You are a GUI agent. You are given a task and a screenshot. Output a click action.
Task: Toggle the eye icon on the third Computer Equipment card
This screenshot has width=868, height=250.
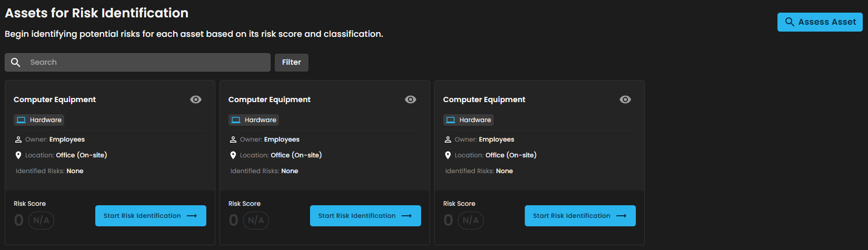click(x=625, y=99)
